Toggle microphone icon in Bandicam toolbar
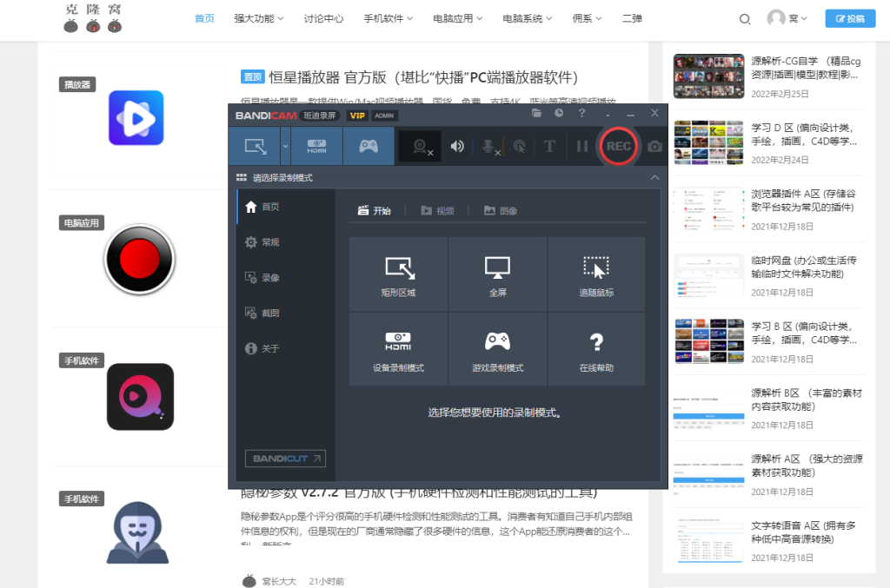890x588 pixels. tap(488, 147)
